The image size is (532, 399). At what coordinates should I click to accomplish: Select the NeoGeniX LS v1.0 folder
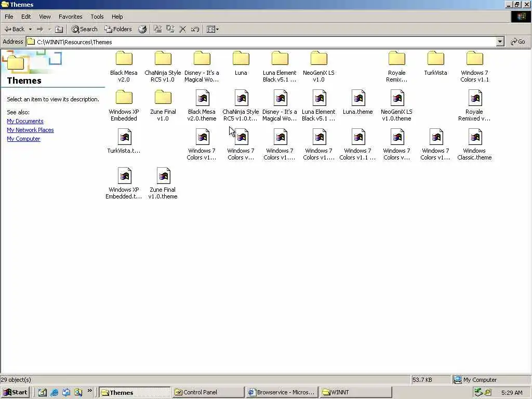[x=318, y=66]
